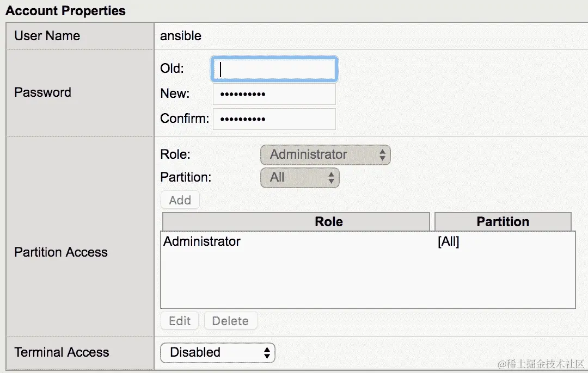Click the Password row label

pyautogui.click(x=42, y=92)
